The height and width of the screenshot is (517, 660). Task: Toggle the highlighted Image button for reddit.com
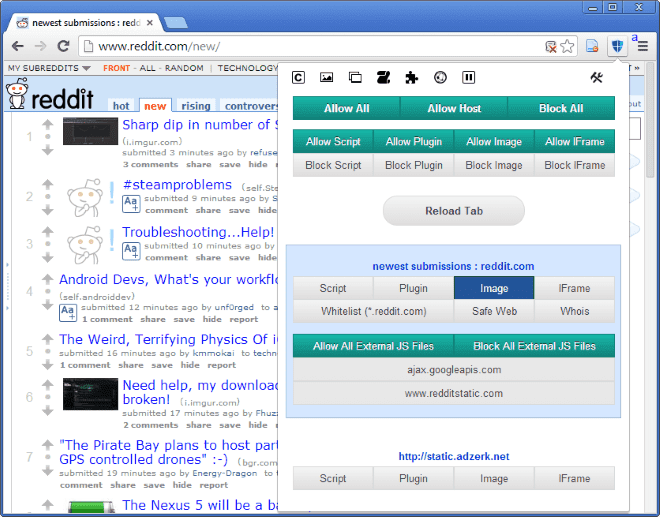click(x=494, y=288)
